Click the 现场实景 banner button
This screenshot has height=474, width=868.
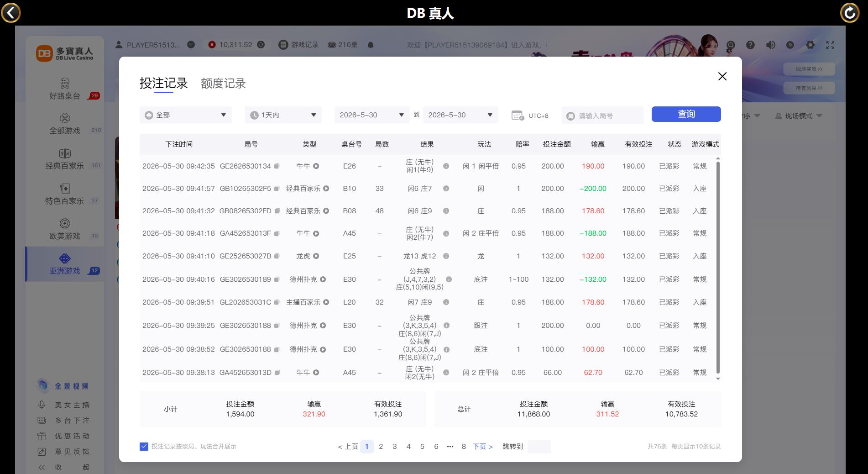(809, 69)
